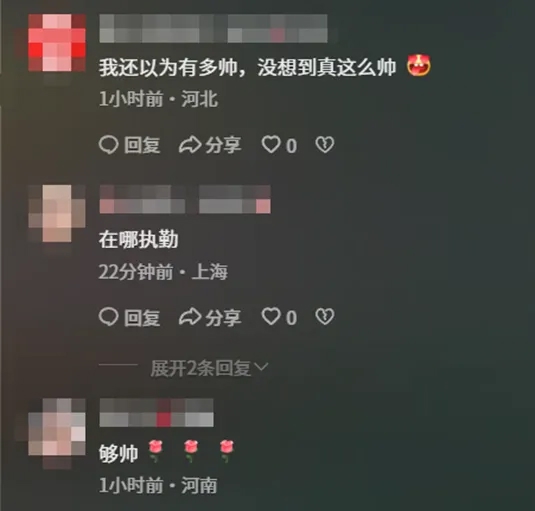Click the chevron next to 展开2条回复

(262, 367)
